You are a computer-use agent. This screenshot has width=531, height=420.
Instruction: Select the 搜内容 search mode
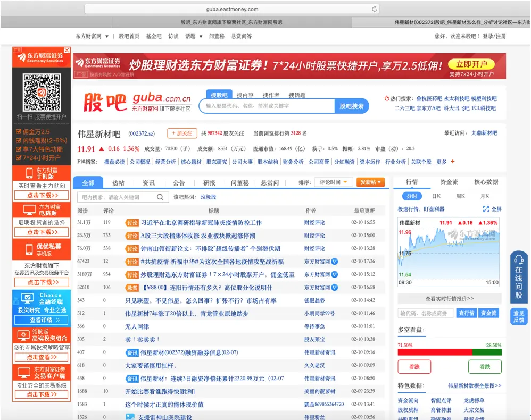click(x=245, y=95)
